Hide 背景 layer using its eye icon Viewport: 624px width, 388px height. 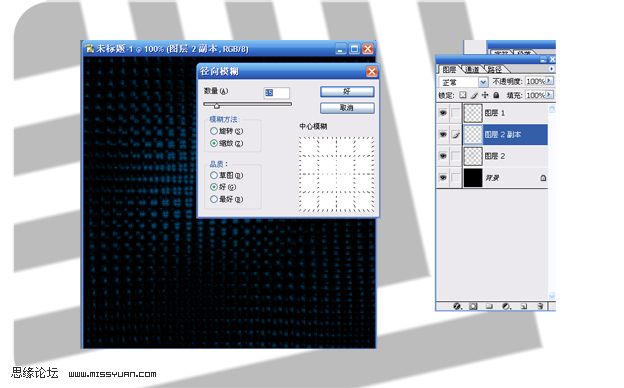[443, 177]
